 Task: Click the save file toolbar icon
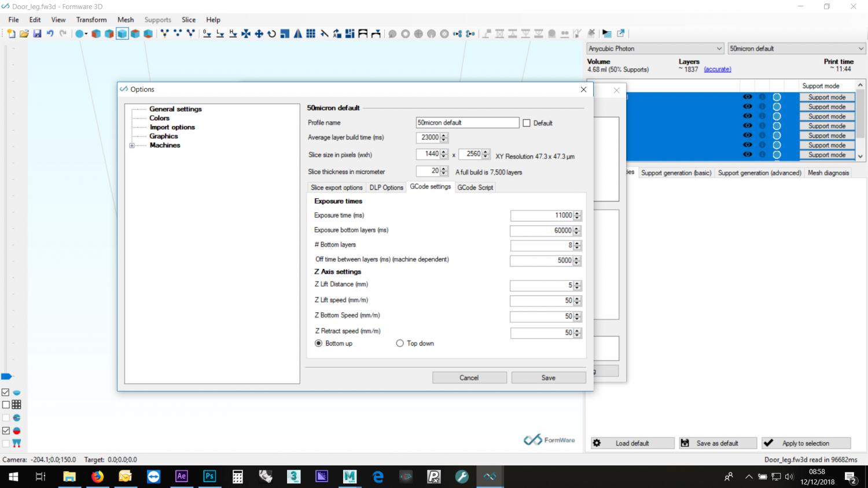click(x=37, y=34)
